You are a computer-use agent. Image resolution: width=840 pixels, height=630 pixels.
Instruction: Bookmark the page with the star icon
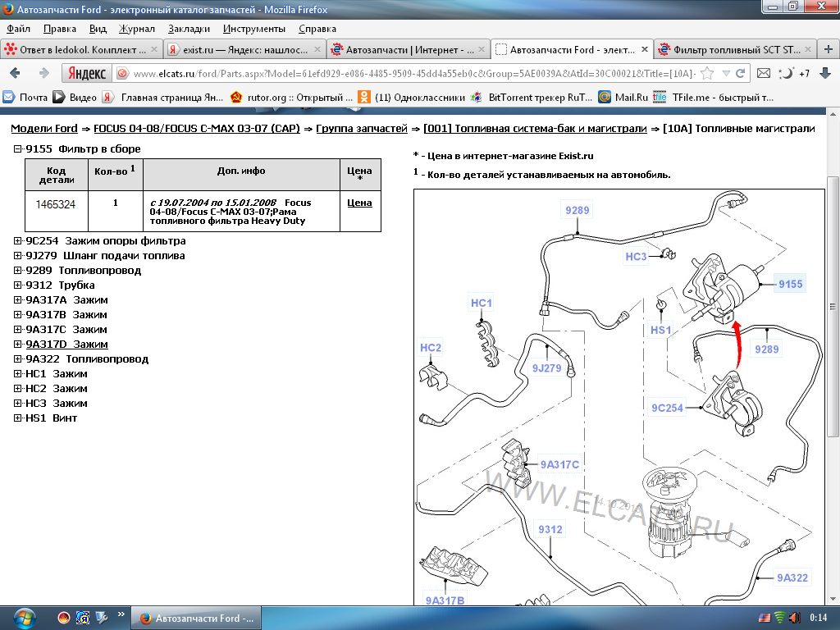(706, 73)
